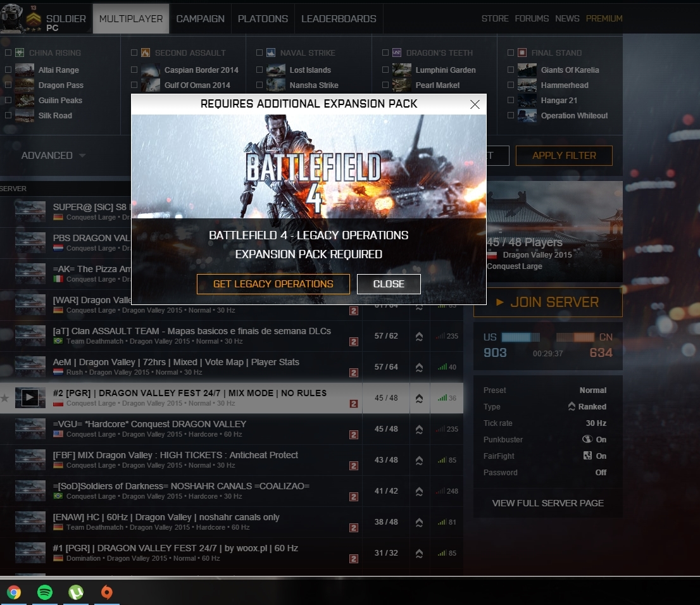Toggle the Second Assault expansion checkbox
The width and height of the screenshot is (700, 605).
click(x=134, y=53)
